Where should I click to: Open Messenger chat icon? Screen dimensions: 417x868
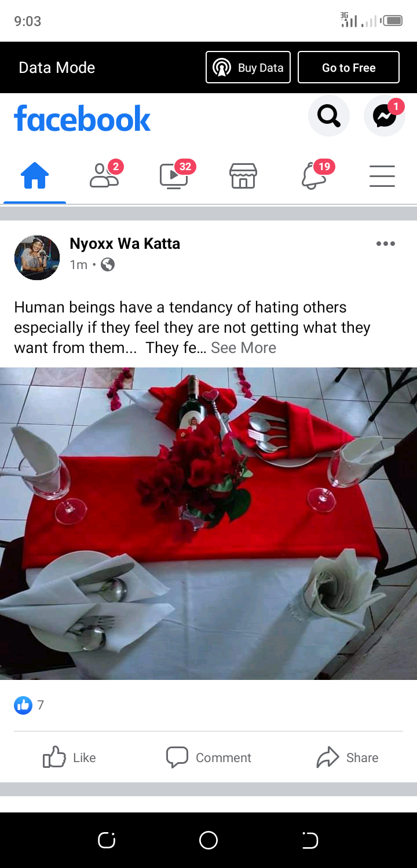[x=385, y=116]
